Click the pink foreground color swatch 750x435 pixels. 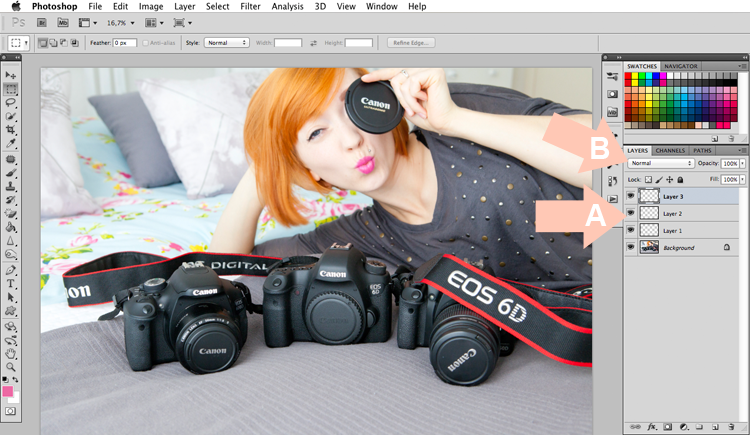[x=8, y=391]
